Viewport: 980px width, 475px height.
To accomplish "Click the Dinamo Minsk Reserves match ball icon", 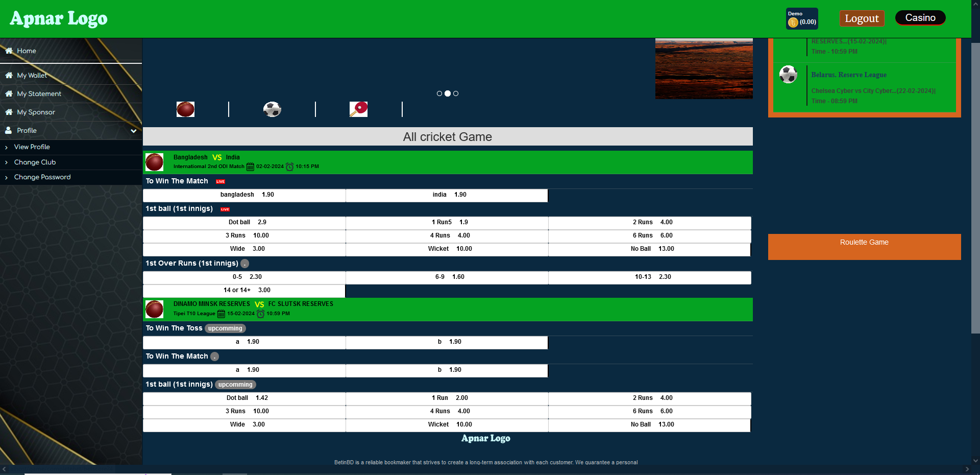I will (154, 309).
